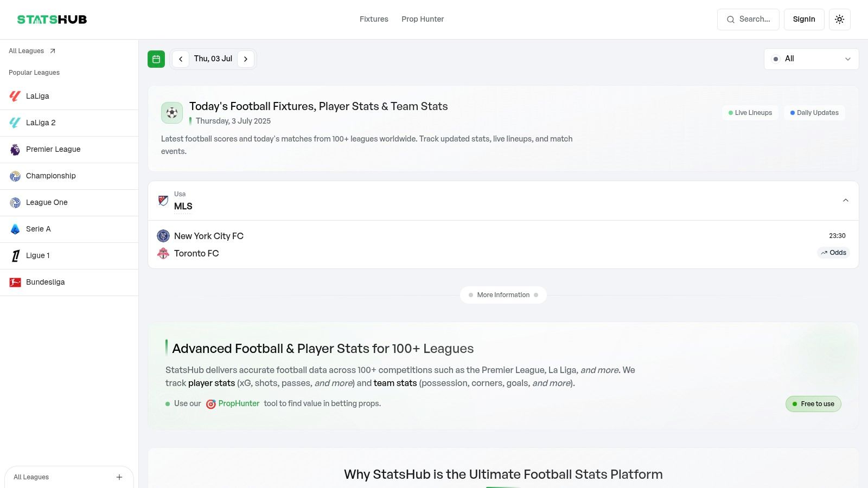Click the plus icon in All Leagues bar
This screenshot has height=488, width=868.
pos(119,477)
